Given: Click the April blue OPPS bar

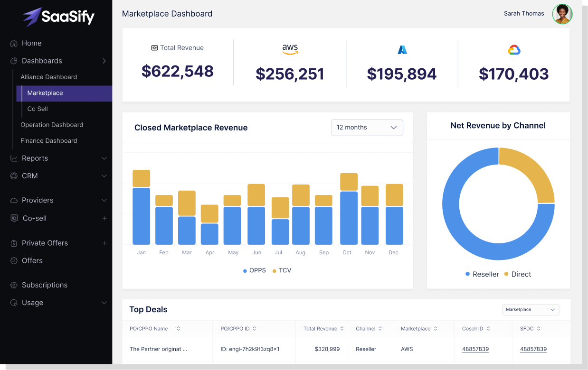Looking at the screenshot, I should click(x=209, y=234).
